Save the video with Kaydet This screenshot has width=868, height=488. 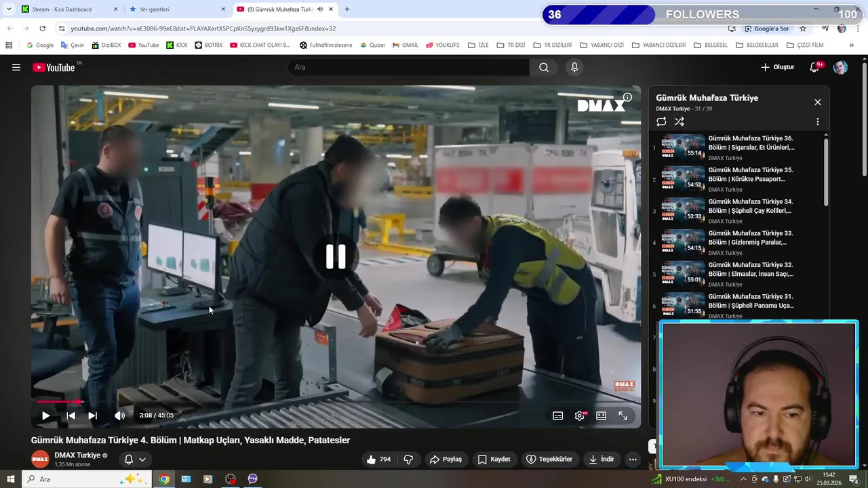point(494,460)
